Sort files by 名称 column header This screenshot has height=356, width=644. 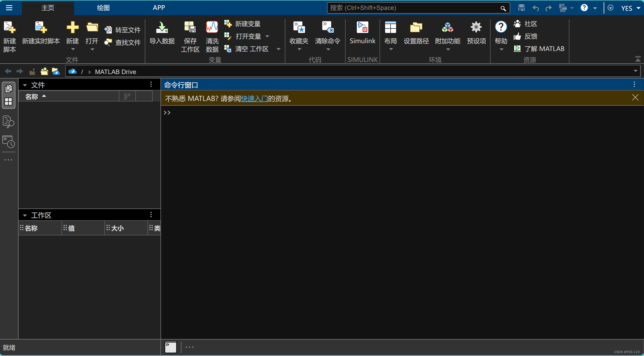(69, 97)
